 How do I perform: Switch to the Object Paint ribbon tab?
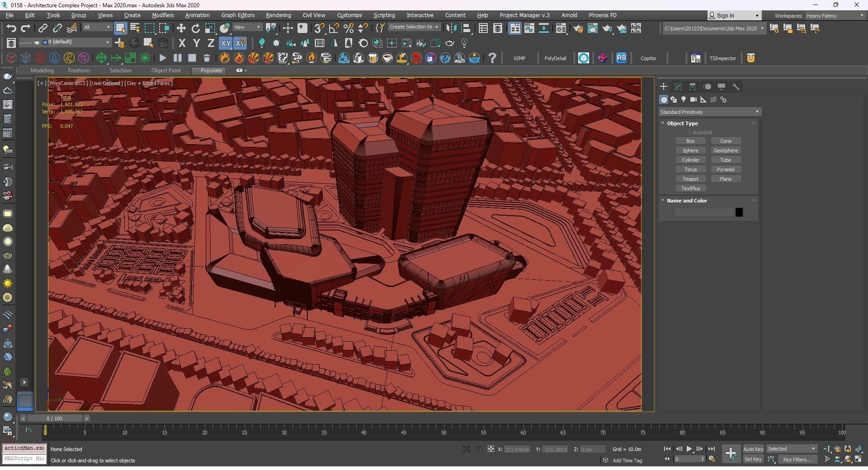tap(166, 70)
